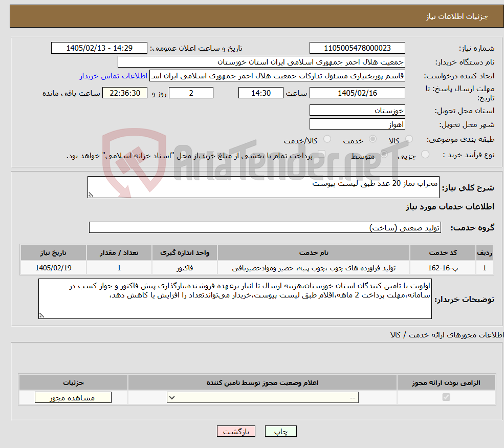The width and height of the screenshot is (504, 448).
Task: Tick the Islamic treasury payment checkbox
Action: (321, 154)
